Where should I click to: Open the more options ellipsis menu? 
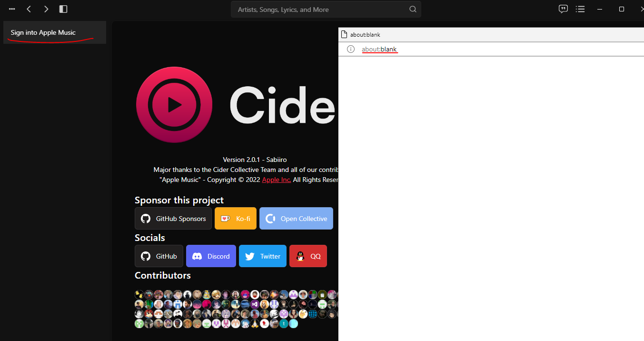pos(11,9)
